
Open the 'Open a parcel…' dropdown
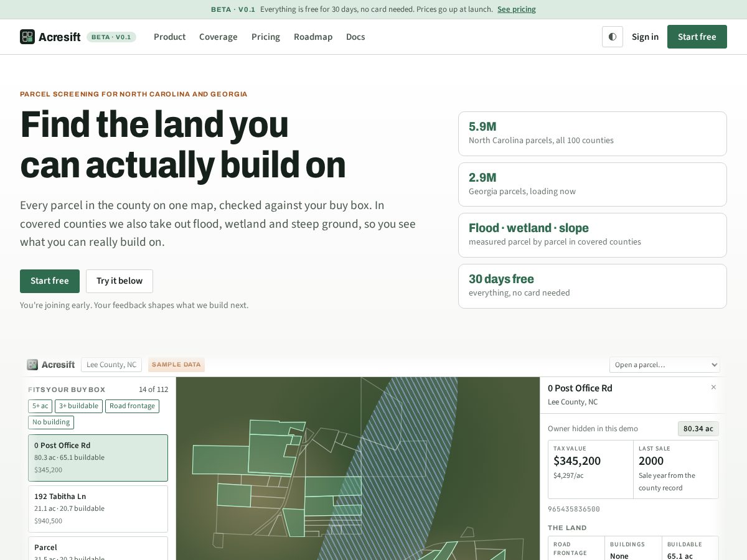click(x=665, y=365)
